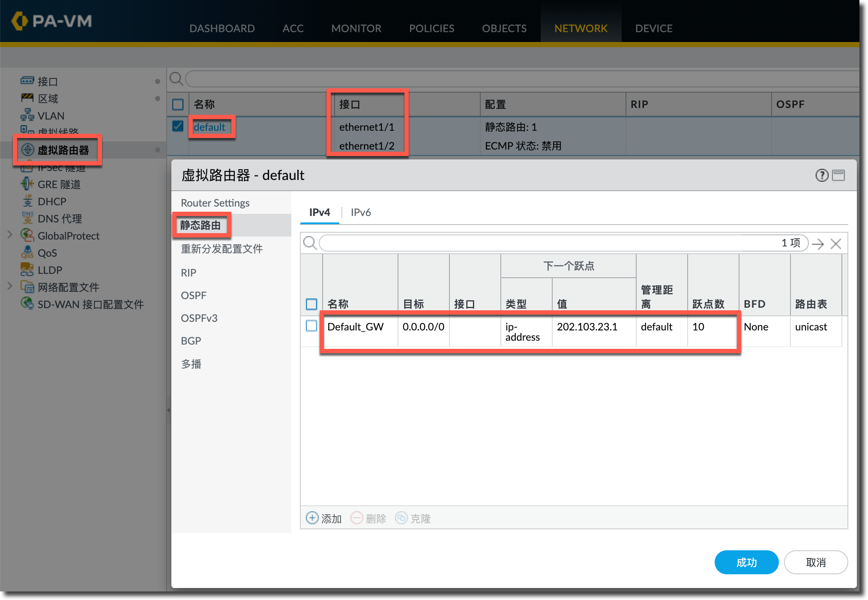Toggle the static routes select-all header checkbox
The width and height of the screenshot is (868, 600).
pos(311,304)
